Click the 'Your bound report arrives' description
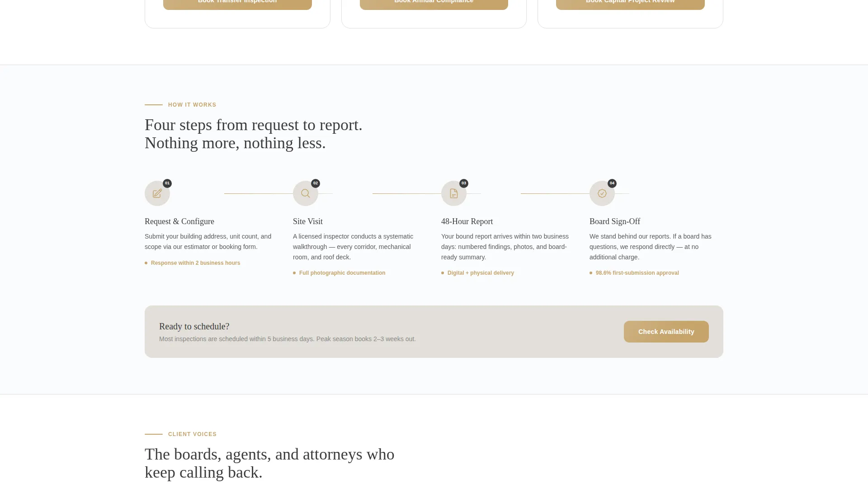Viewport: 868px width, 488px height. tap(505, 247)
